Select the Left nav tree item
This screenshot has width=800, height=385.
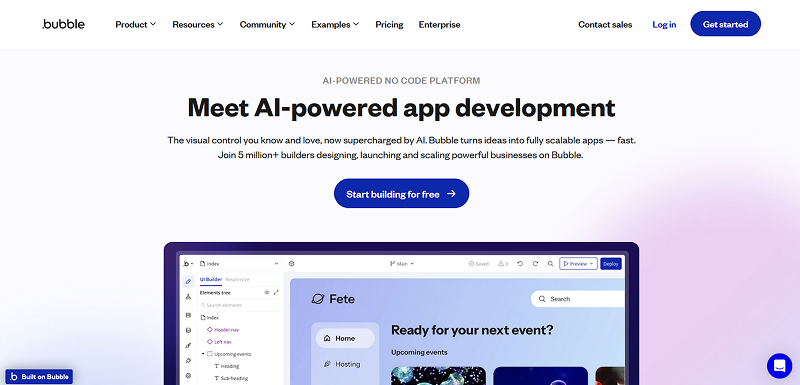point(218,342)
